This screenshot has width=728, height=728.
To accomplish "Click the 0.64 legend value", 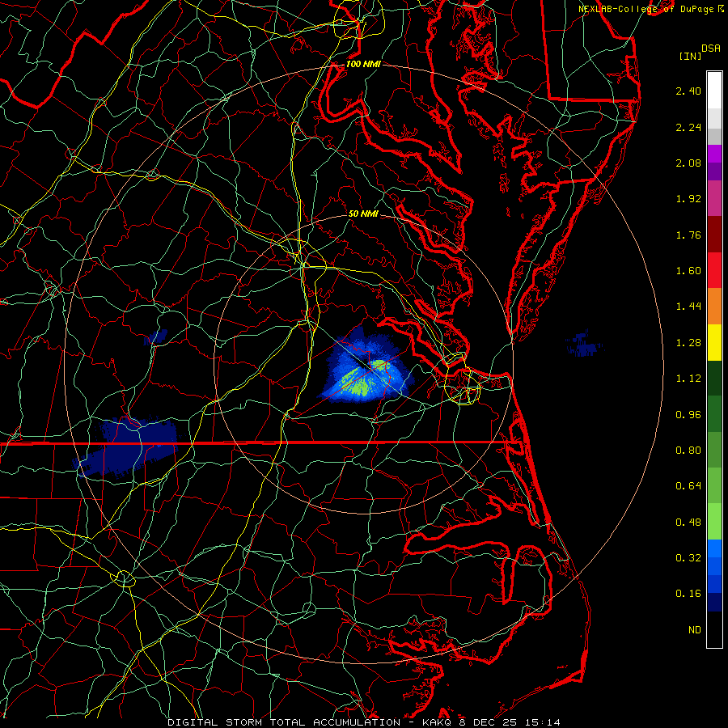I will [x=688, y=486].
